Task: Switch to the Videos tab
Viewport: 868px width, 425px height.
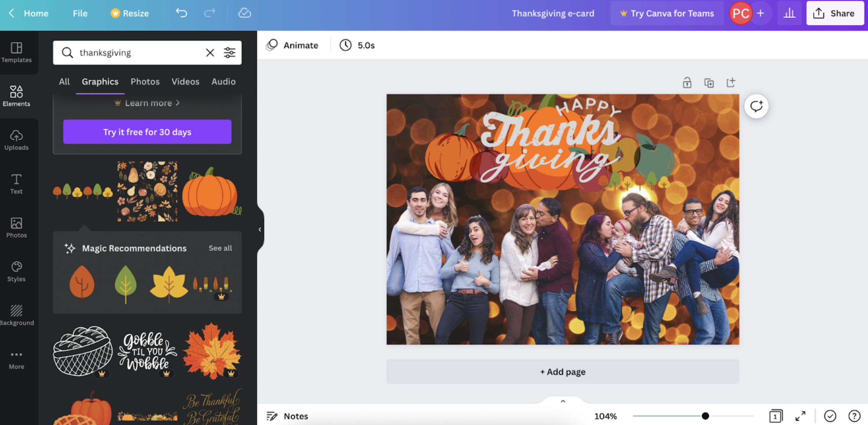Action: 185,81
